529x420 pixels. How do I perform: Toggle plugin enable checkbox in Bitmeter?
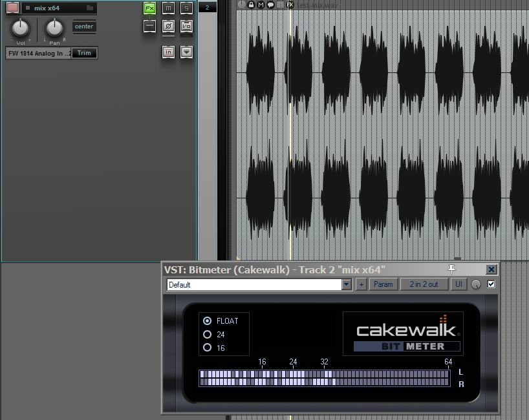click(491, 284)
